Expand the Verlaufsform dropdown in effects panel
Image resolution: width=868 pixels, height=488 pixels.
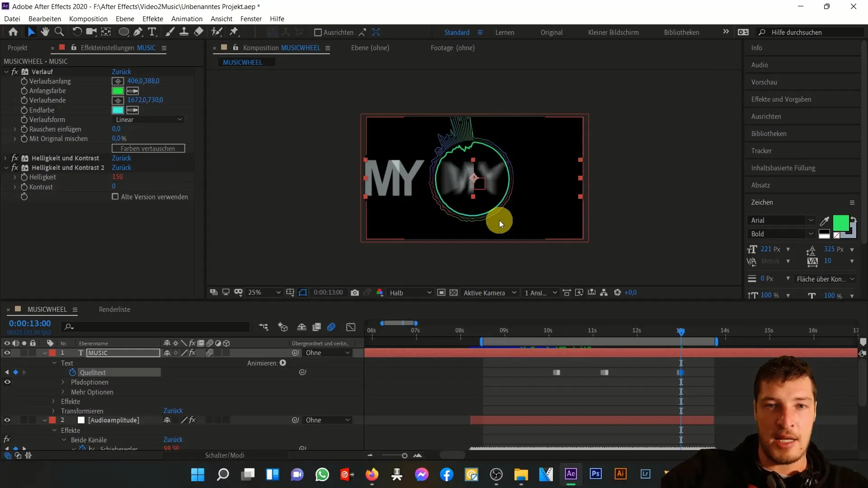pyautogui.click(x=147, y=119)
